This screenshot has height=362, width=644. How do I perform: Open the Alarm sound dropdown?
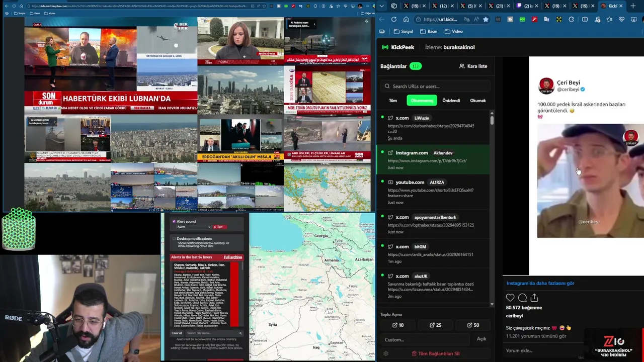coord(193,227)
